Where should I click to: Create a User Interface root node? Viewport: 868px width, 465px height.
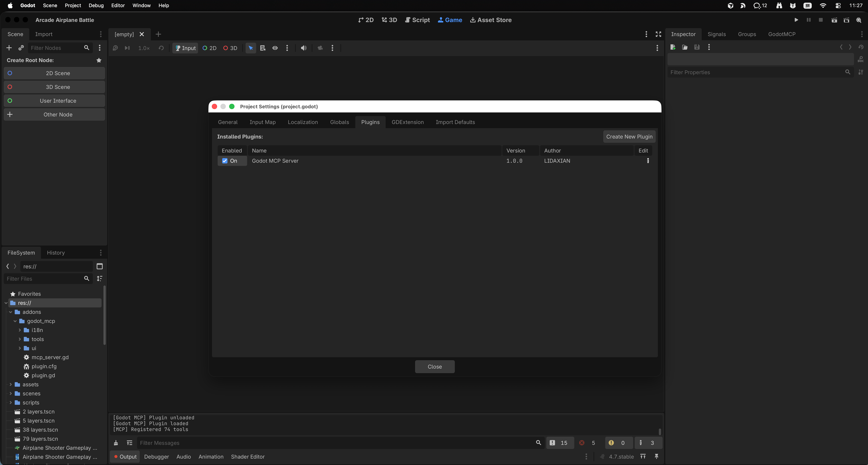[x=54, y=101]
